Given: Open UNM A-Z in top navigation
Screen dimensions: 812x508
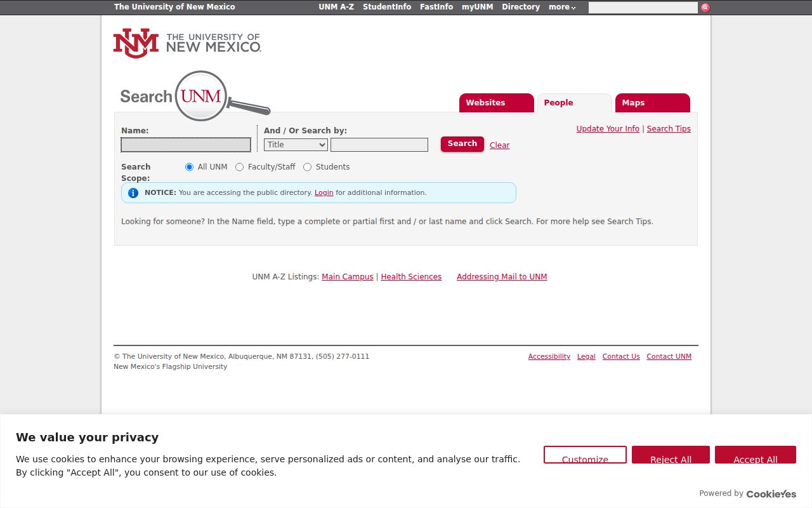Looking at the screenshot, I should click(336, 7).
